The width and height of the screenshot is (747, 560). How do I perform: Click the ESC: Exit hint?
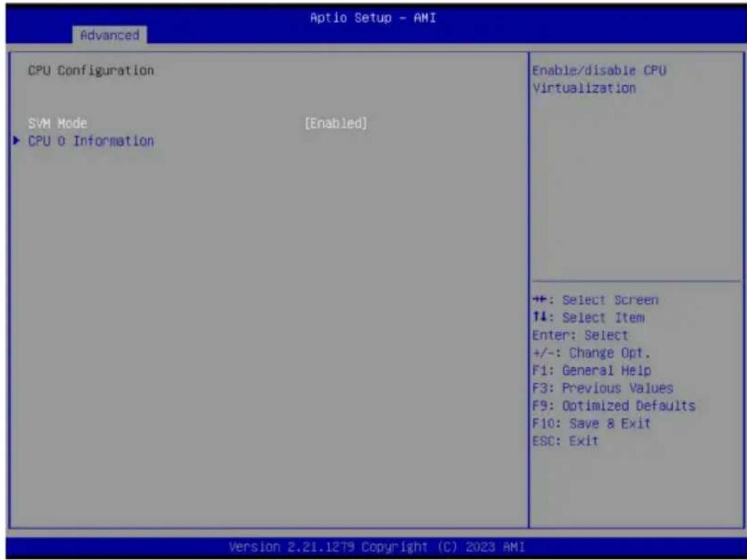[566, 441]
